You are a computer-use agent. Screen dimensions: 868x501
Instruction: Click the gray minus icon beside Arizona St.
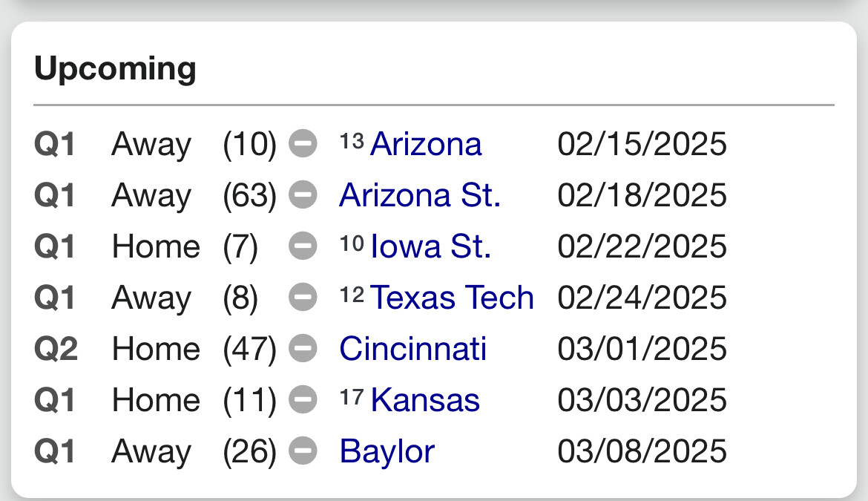303,195
